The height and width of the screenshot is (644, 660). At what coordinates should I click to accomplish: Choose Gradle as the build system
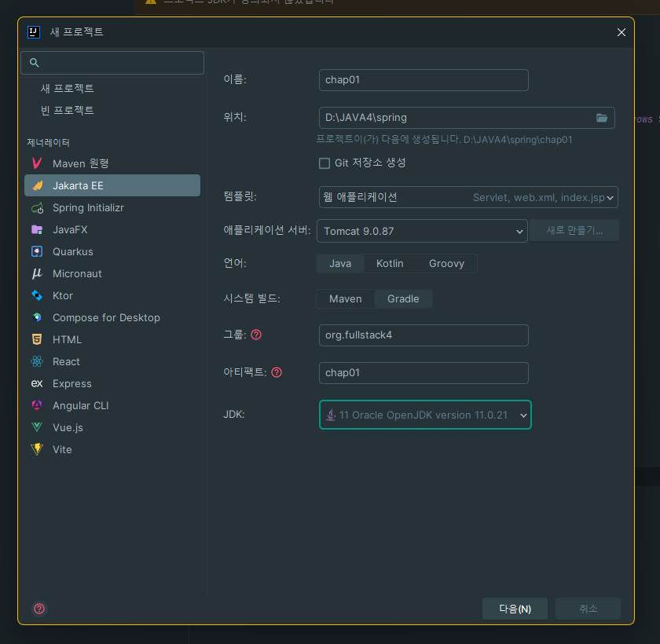[x=403, y=299]
